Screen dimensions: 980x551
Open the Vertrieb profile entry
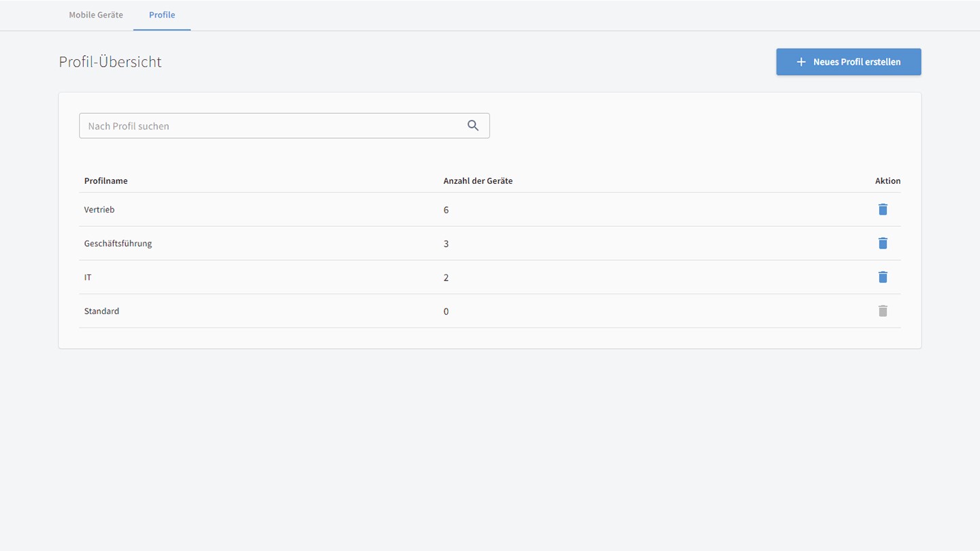coord(99,210)
